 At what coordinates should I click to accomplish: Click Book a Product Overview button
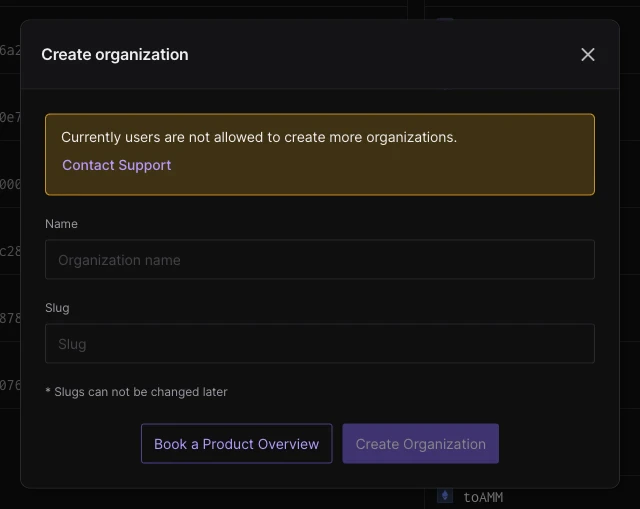pos(237,444)
